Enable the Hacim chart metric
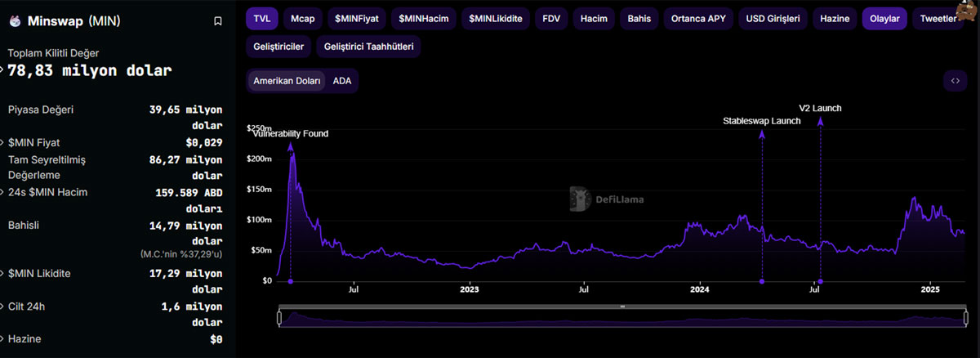 tap(594, 18)
